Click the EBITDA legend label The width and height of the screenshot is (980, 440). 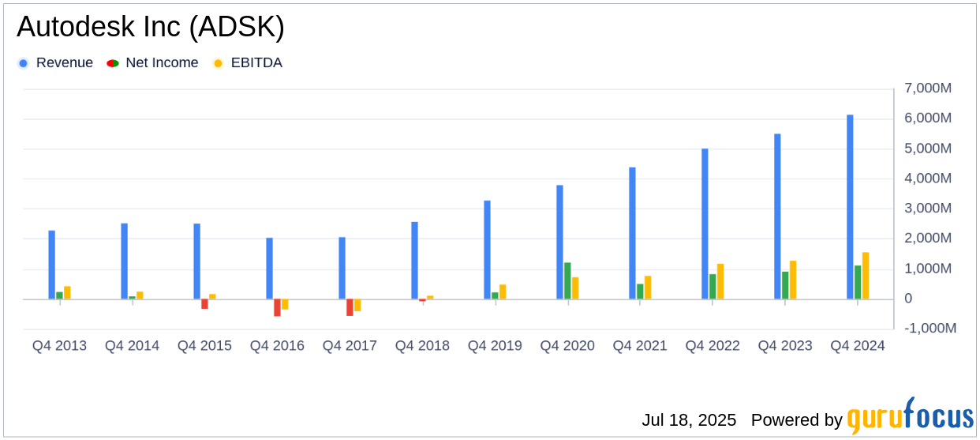256,63
